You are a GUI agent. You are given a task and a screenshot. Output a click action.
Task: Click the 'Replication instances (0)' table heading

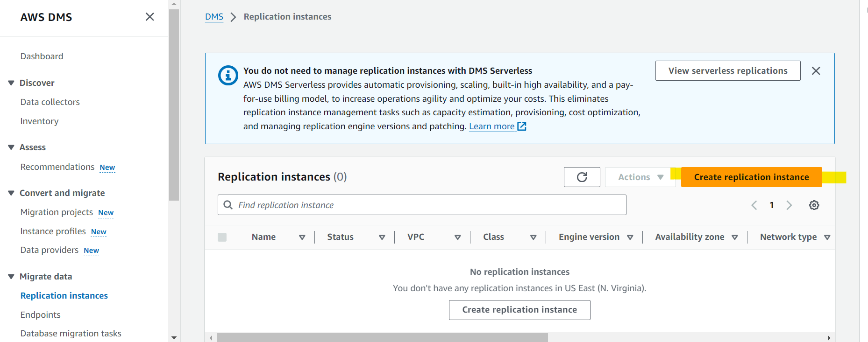282,177
